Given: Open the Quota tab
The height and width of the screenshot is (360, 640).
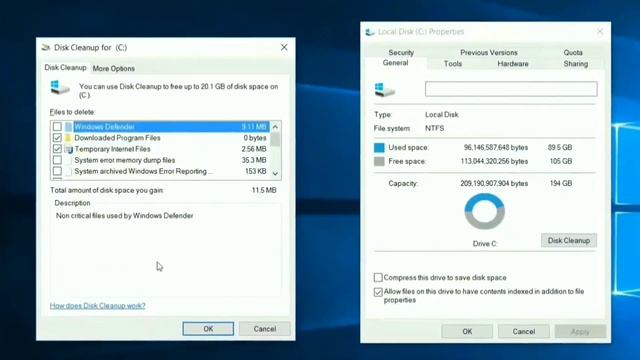Looking at the screenshot, I should point(573,52).
